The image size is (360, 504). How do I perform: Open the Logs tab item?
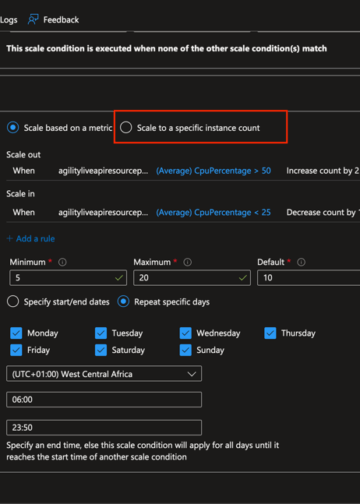click(9, 20)
